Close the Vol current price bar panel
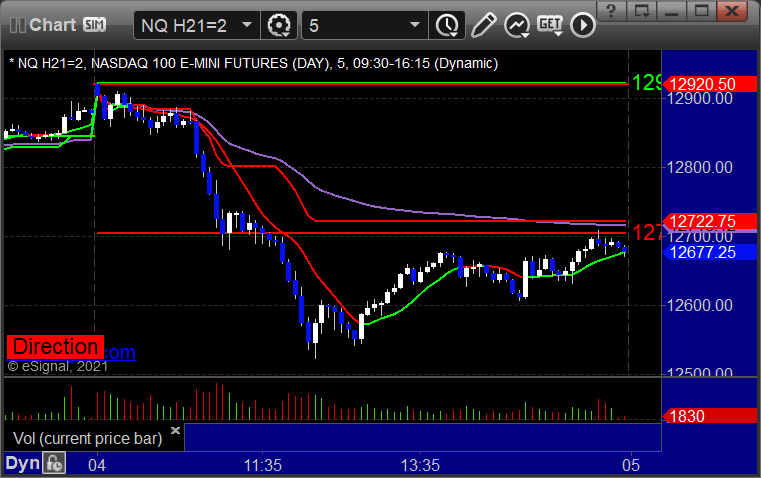Viewport: 761px width, 478px height. pyautogui.click(x=176, y=430)
